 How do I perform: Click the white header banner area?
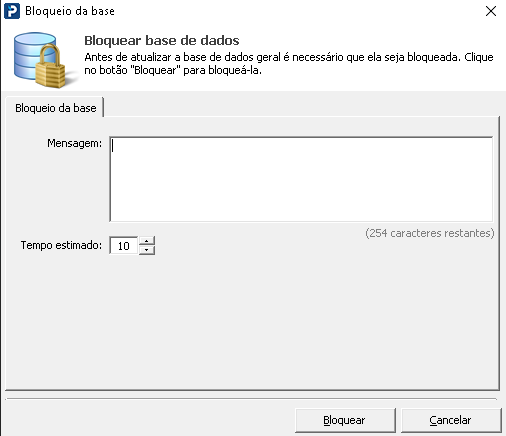pyautogui.click(x=253, y=57)
